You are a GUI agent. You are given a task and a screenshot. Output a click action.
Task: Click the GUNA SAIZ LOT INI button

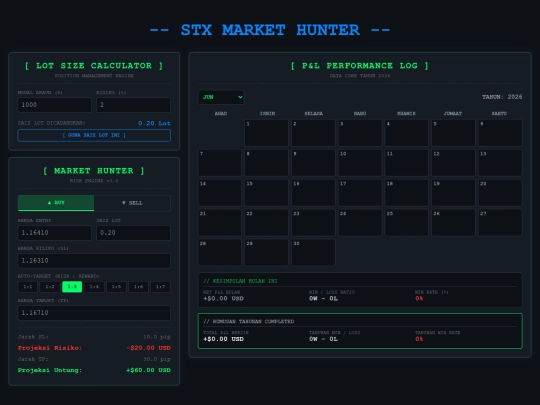(x=94, y=135)
